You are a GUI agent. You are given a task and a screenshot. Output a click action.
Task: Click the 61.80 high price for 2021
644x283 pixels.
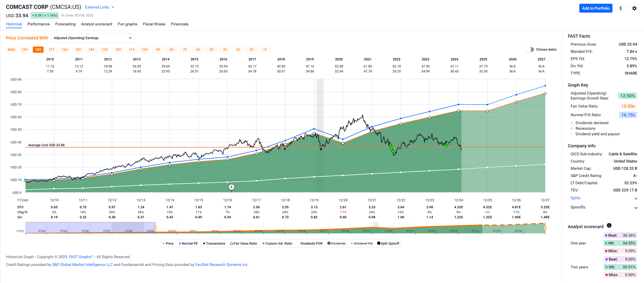click(367, 66)
